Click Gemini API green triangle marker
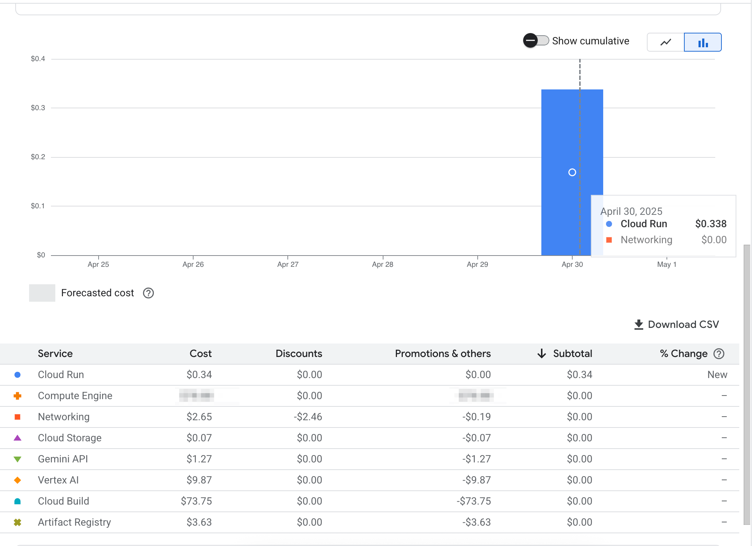The image size is (756, 546). point(17,459)
